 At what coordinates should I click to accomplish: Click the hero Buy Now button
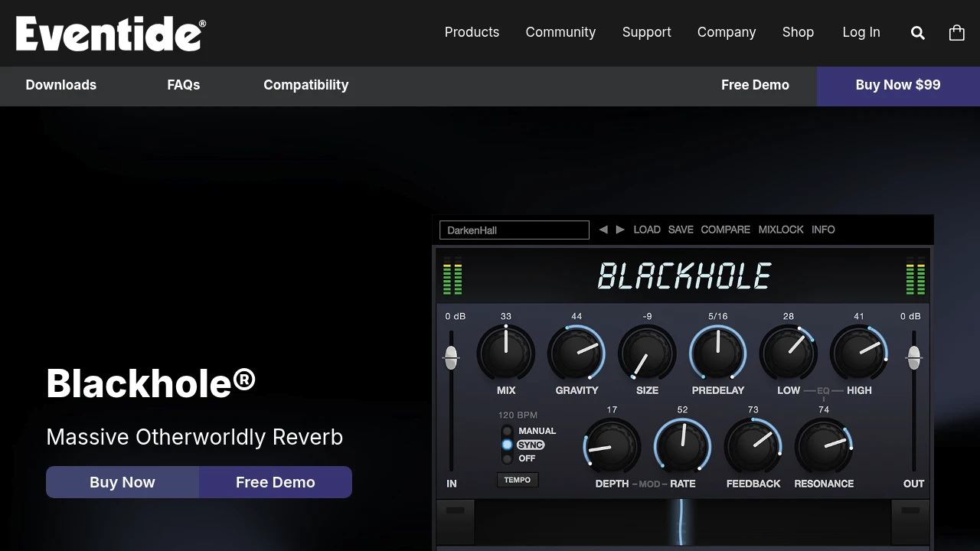122,482
